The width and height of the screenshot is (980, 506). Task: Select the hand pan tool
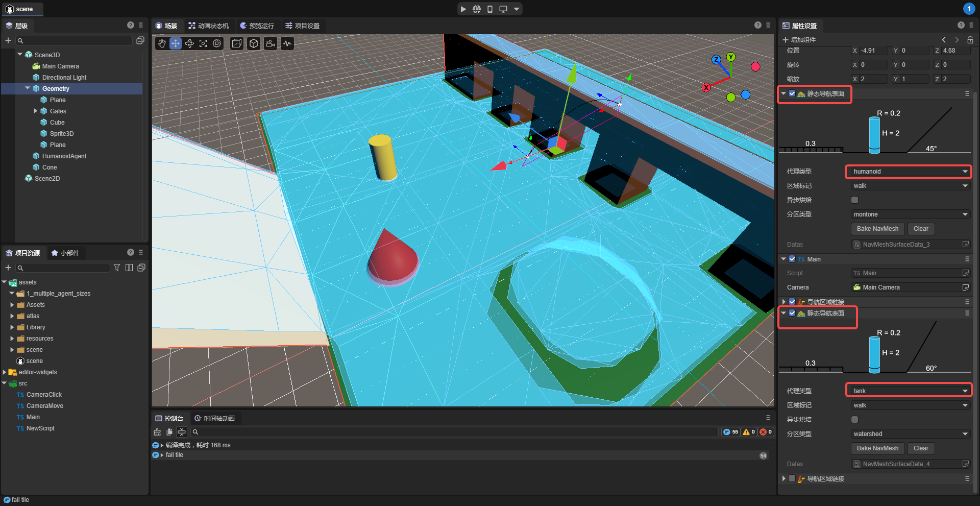point(162,44)
